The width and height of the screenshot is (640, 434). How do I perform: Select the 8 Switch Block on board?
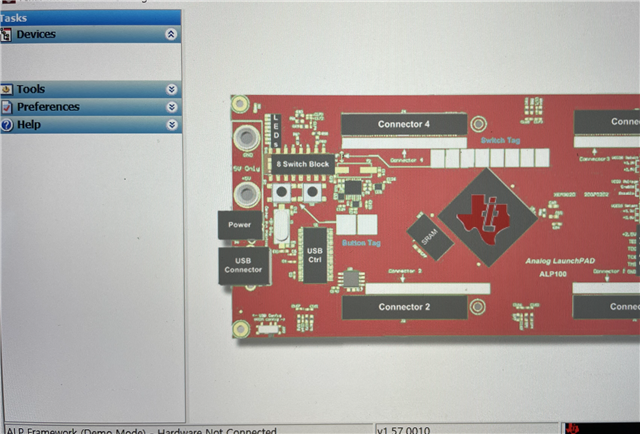(302, 164)
